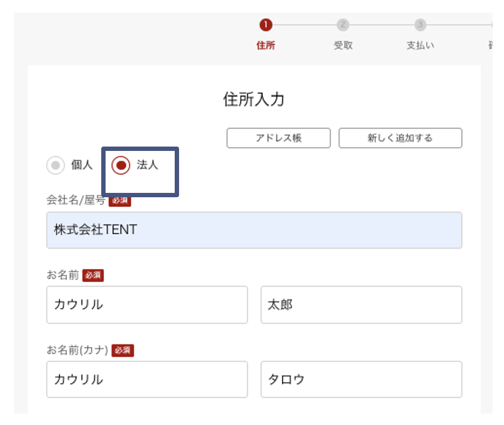Focus the 株式会社TENT company name field
Image resolution: width=504 pixels, height=425 pixels.
coord(254,230)
